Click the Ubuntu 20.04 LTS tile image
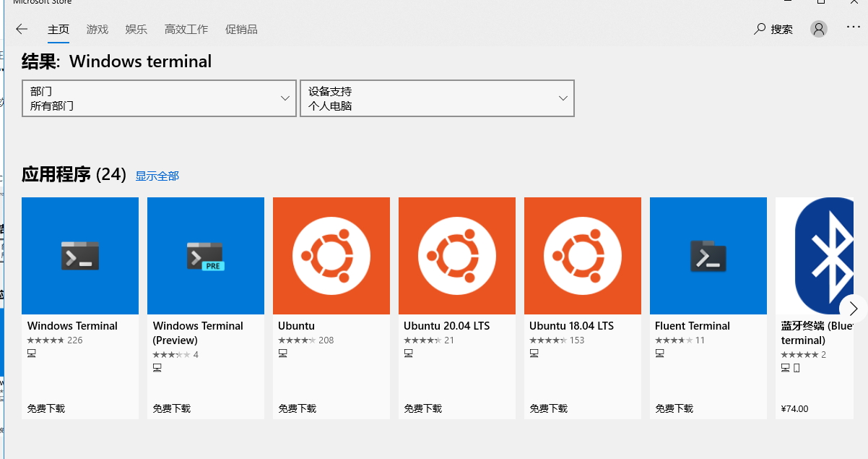This screenshot has height=459, width=868. click(x=457, y=256)
